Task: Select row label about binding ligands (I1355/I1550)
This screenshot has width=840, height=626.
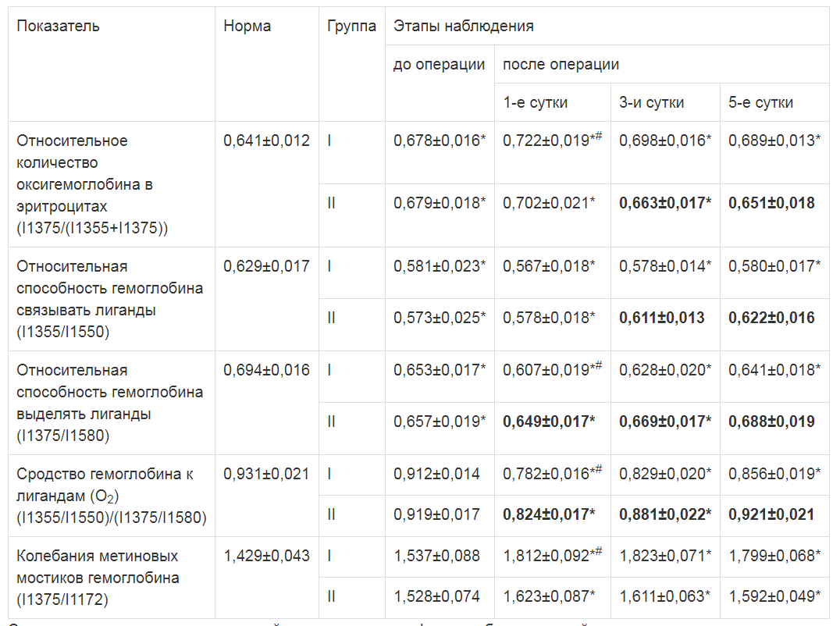Action: (x=109, y=299)
